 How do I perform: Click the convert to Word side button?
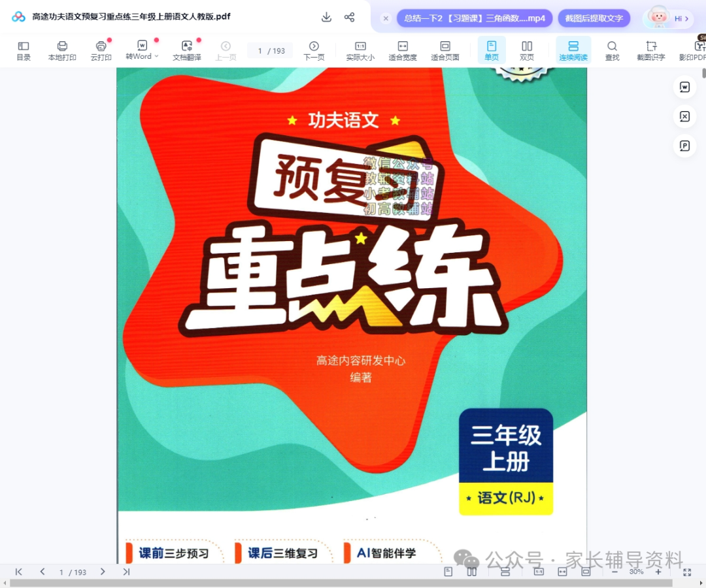coord(684,87)
